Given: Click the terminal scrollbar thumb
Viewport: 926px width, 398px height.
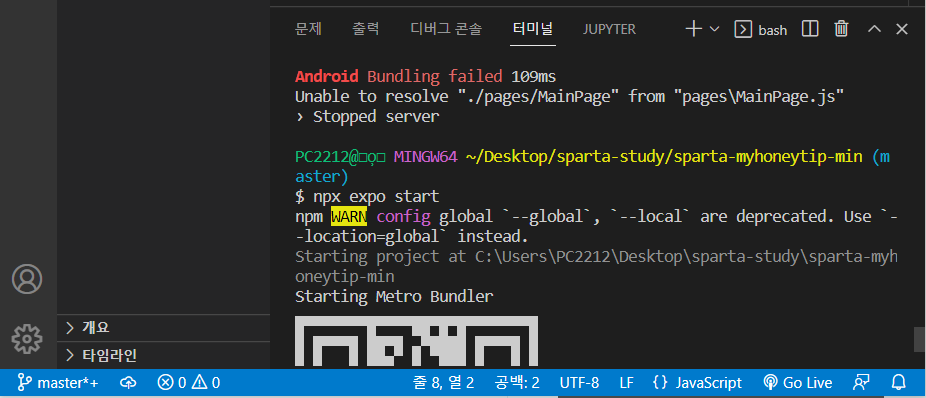Looking at the screenshot, I should coord(920,340).
